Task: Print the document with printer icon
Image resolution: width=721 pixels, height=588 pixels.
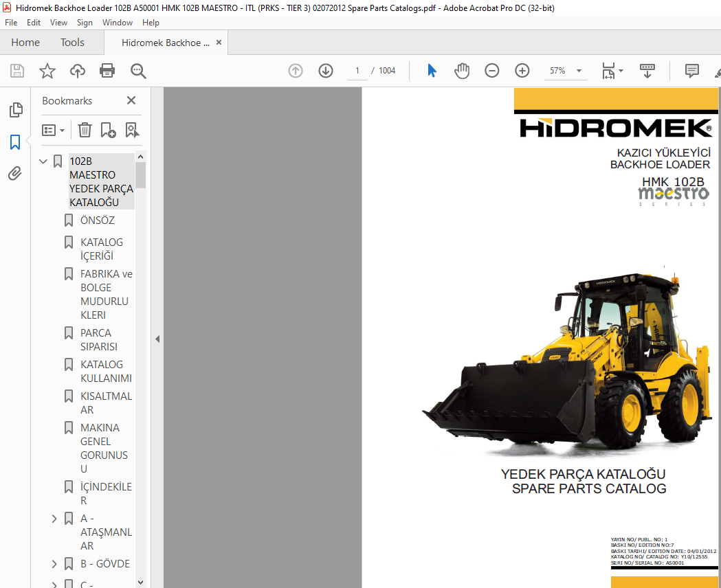Action: point(107,71)
